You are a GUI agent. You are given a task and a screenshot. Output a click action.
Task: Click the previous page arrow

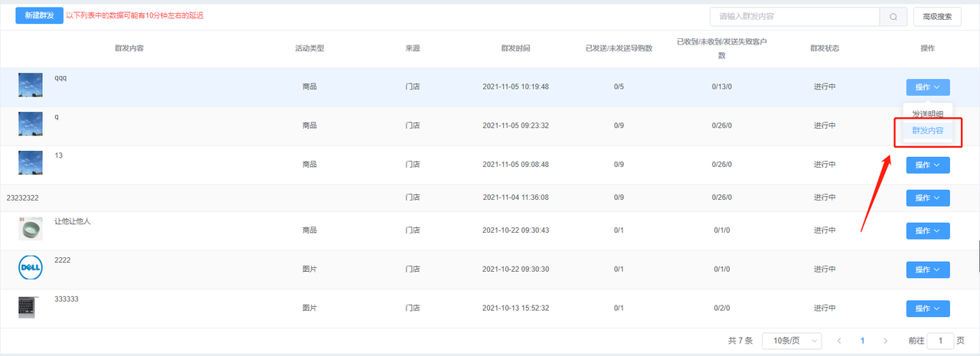839,340
